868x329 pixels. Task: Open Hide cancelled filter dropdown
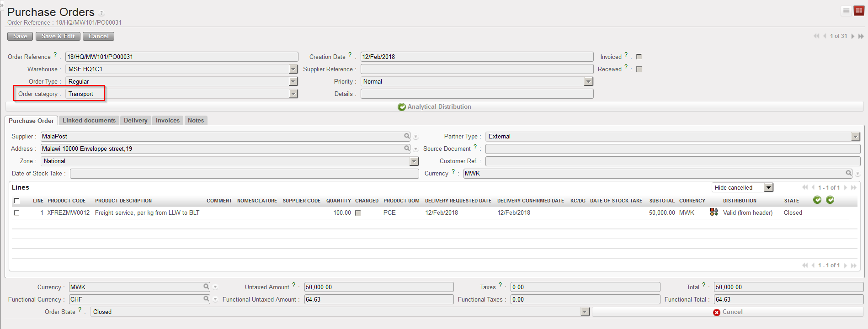coord(769,187)
